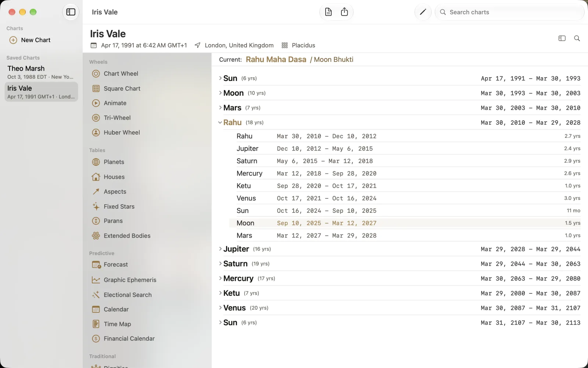Click the share icon in toolbar
The image size is (588, 368).
coord(344,12)
